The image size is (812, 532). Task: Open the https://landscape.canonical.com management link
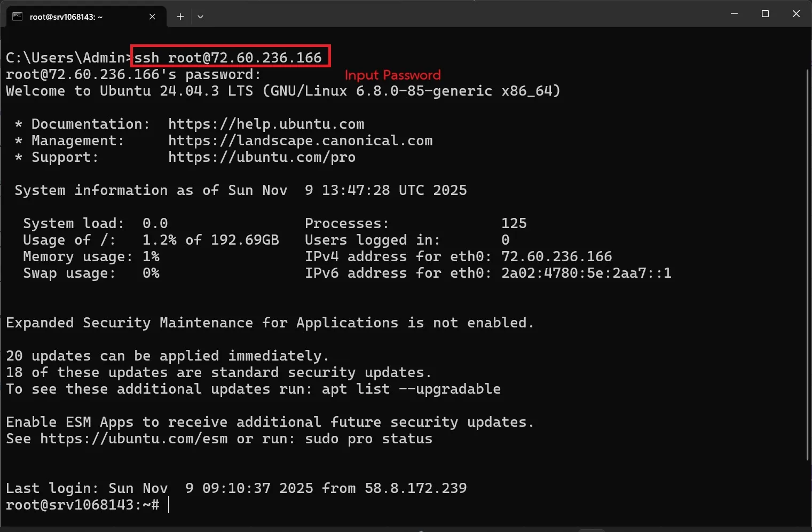(x=301, y=140)
